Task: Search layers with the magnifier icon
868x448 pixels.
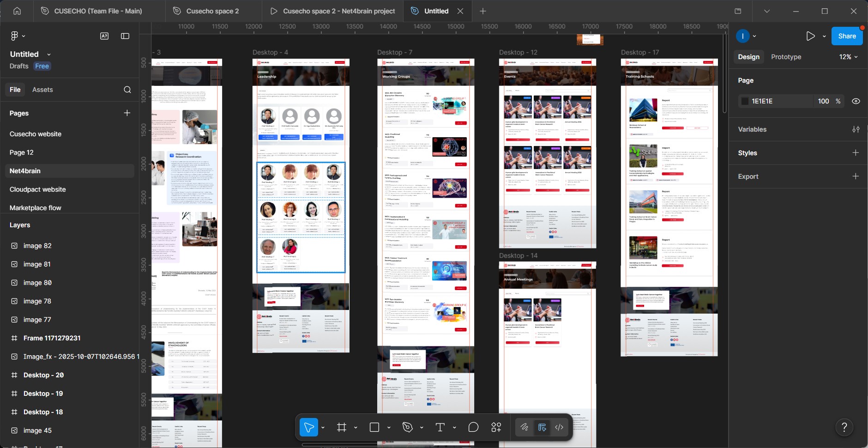Action: click(127, 90)
